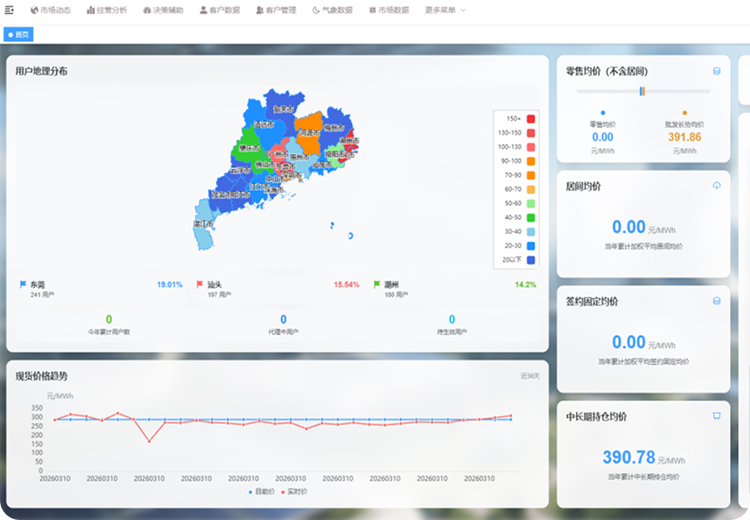Click the blue flag icon beside 东莞
The image size is (750, 520).
[x=22, y=284]
